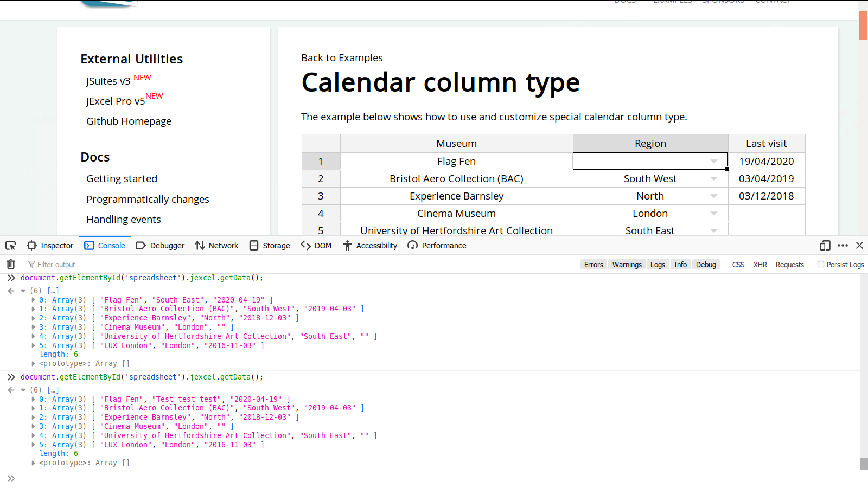Screen dimensions: 868x488
Task: Expand second result's prototype Array node
Action: pyautogui.click(x=33, y=463)
